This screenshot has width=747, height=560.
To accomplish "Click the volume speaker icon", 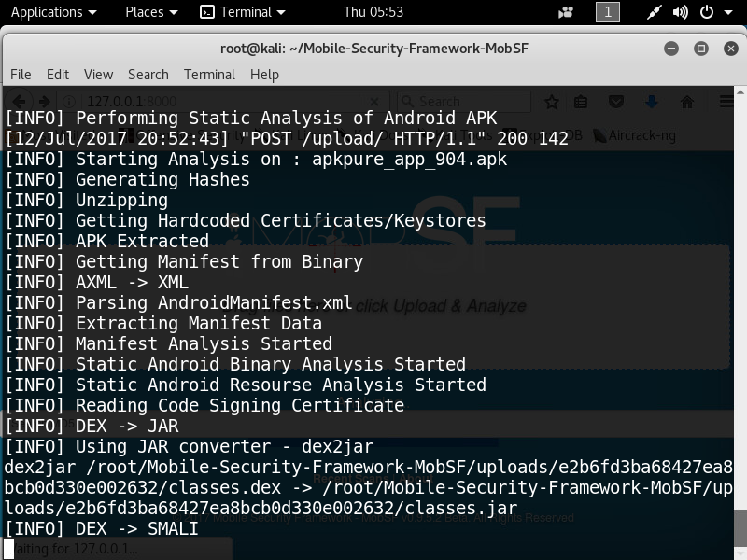I will coord(681,12).
